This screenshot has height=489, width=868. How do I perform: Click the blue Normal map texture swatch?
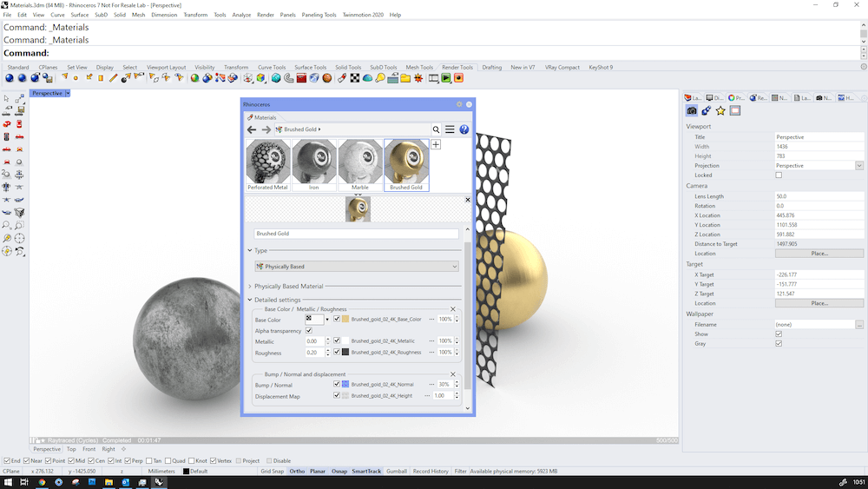tap(345, 384)
